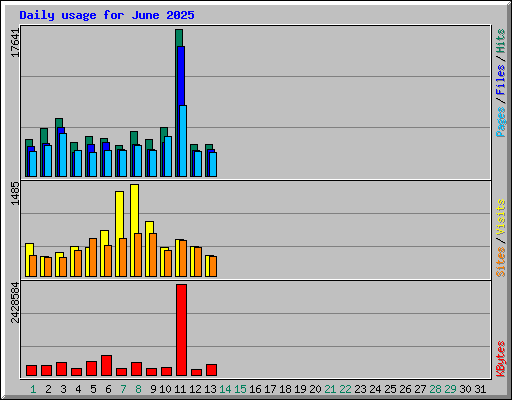Click the 17641 axis value
The image size is (512, 400).
click(15, 43)
